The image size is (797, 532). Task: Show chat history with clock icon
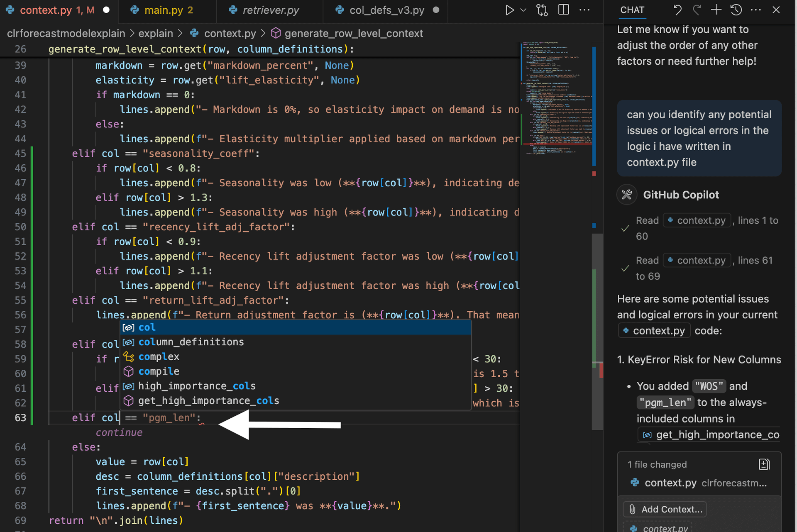coord(736,10)
